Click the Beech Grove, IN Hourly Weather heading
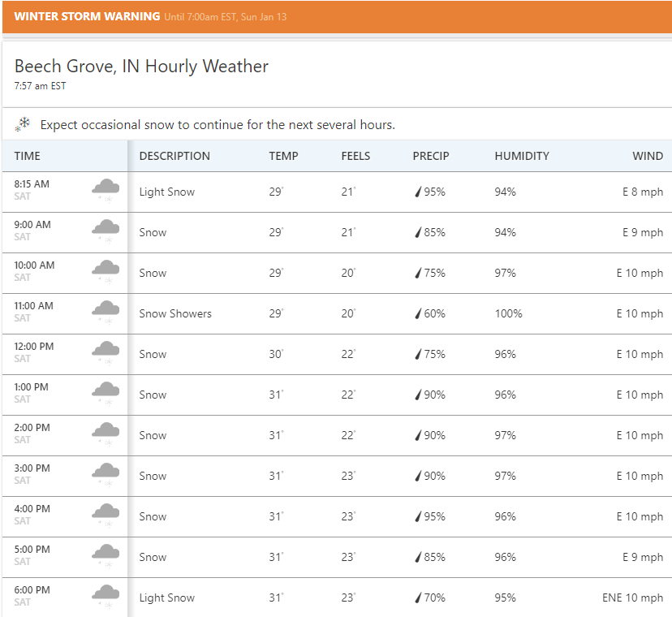This screenshot has width=672, height=617. (141, 67)
